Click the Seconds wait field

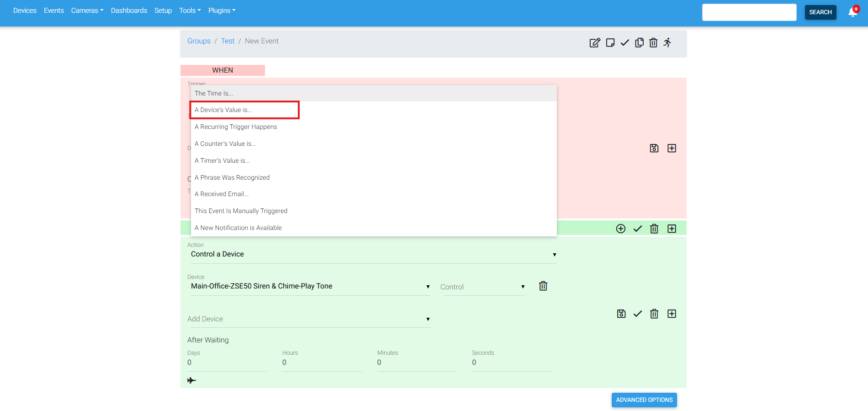[x=512, y=363]
